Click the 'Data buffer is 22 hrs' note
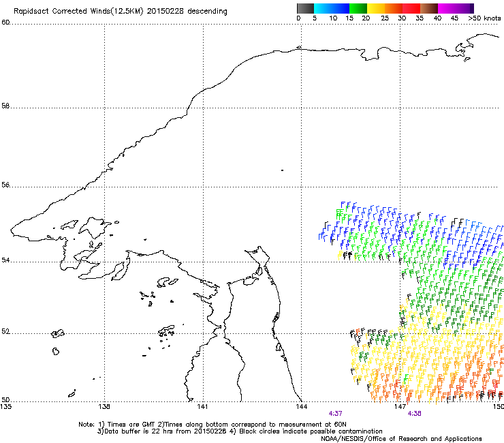Image resolution: width=504 pixels, height=443 pixels. pos(240,431)
